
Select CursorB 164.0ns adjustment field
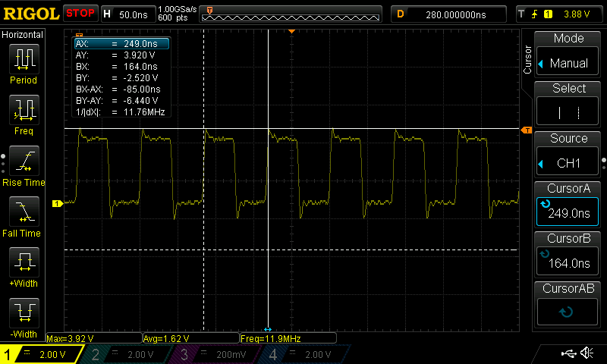568,262
